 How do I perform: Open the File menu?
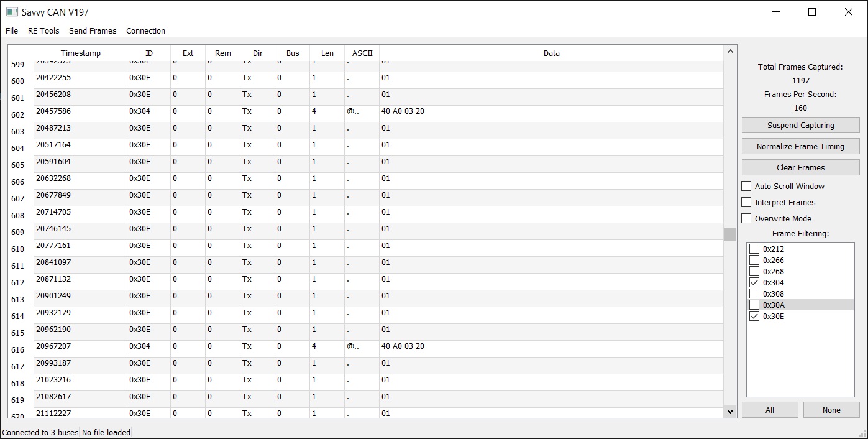tap(12, 30)
